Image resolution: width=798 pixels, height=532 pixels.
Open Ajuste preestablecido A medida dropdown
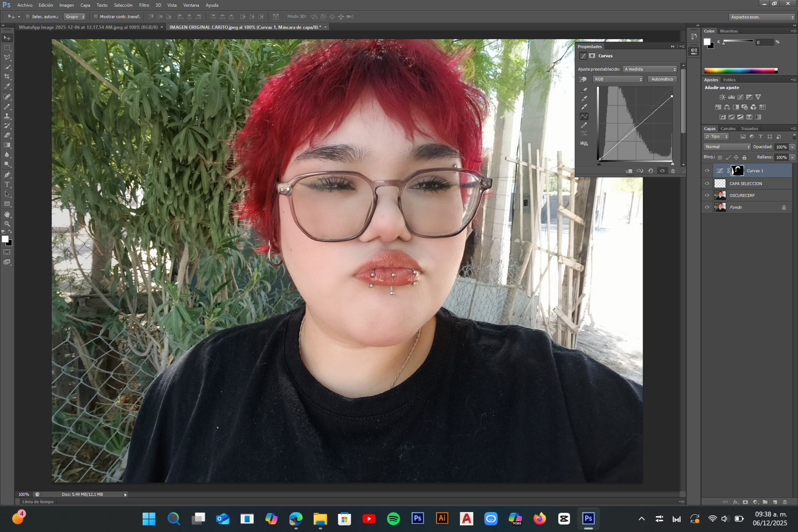(x=650, y=69)
